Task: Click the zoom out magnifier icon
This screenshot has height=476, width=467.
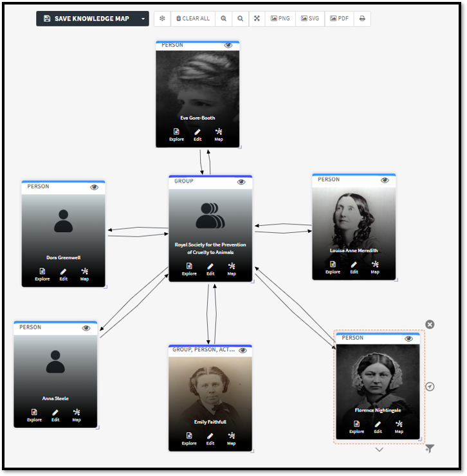Action: tap(241, 19)
